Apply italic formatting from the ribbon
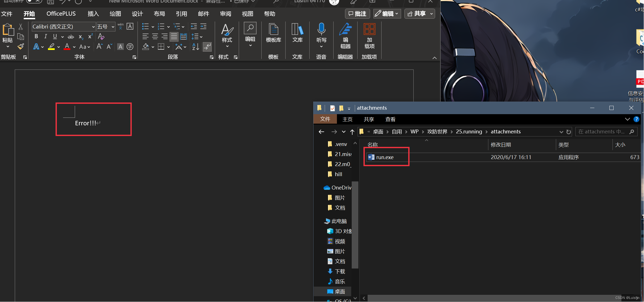This screenshot has height=302, width=644. click(x=45, y=37)
